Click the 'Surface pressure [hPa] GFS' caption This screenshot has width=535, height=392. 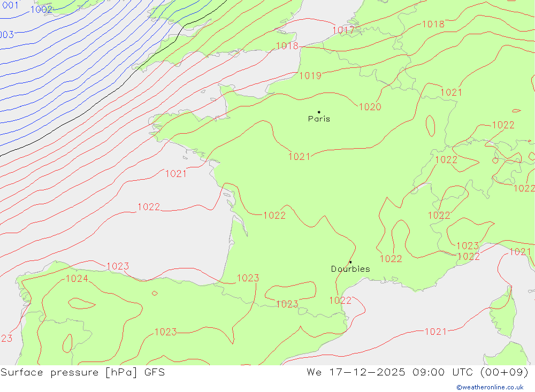[82, 372]
